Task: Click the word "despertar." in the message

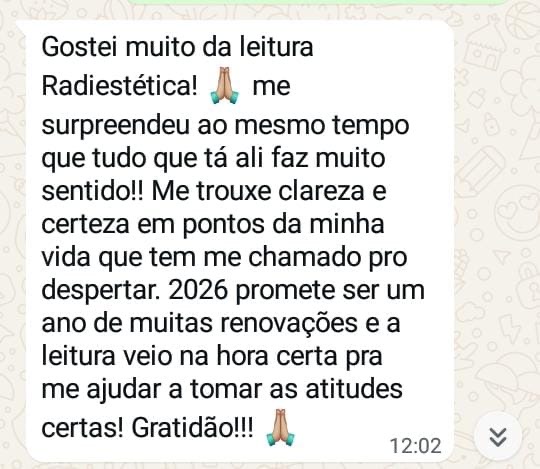Action: coord(101,291)
